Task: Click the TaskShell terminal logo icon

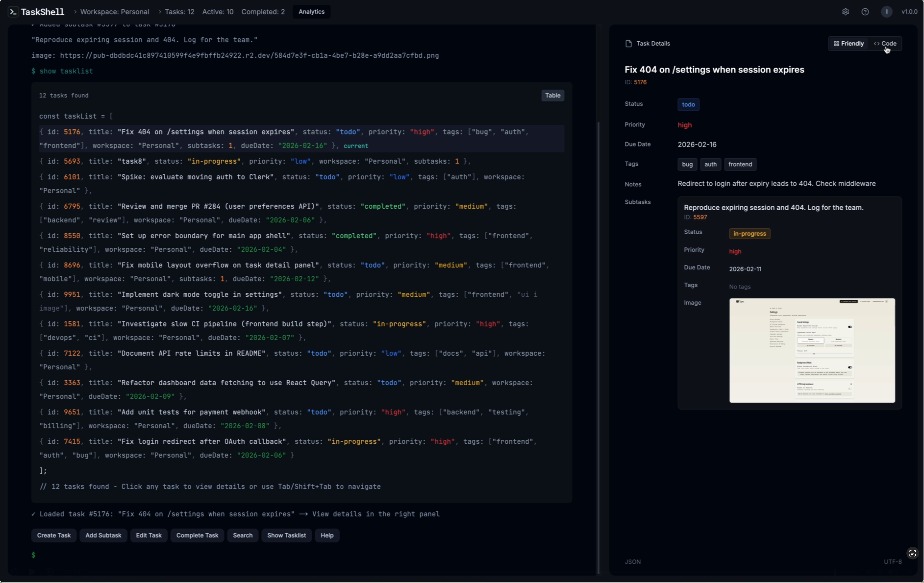Action: (x=13, y=12)
